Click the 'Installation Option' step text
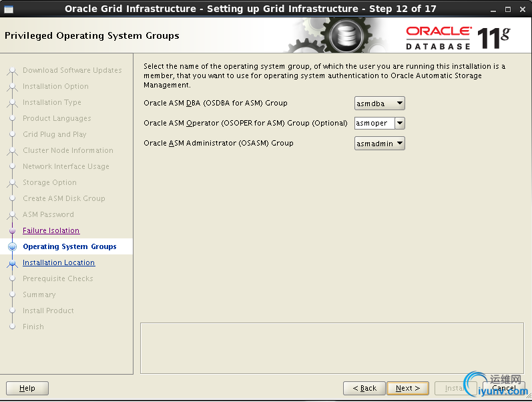The image size is (532, 402). (x=55, y=86)
